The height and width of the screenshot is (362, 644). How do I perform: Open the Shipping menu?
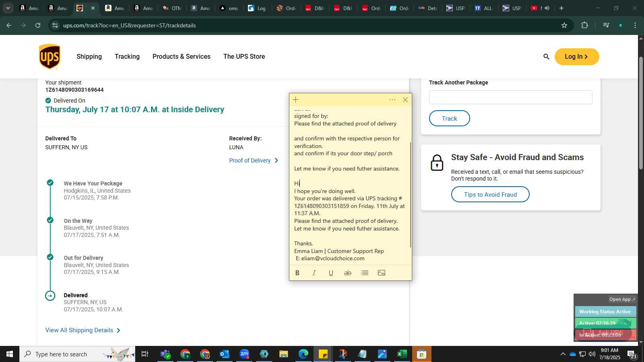pyautogui.click(x=89, y=57)
